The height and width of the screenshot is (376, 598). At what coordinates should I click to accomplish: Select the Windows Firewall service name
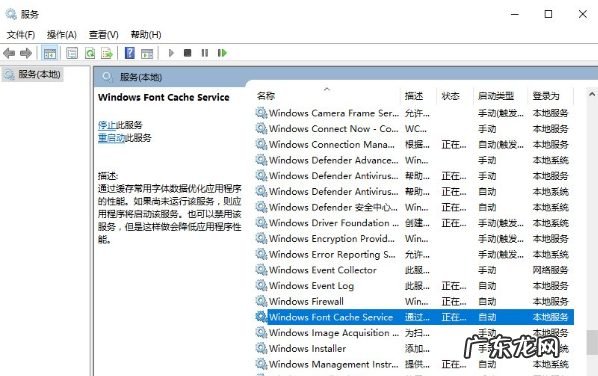click(x=306, y=301)
